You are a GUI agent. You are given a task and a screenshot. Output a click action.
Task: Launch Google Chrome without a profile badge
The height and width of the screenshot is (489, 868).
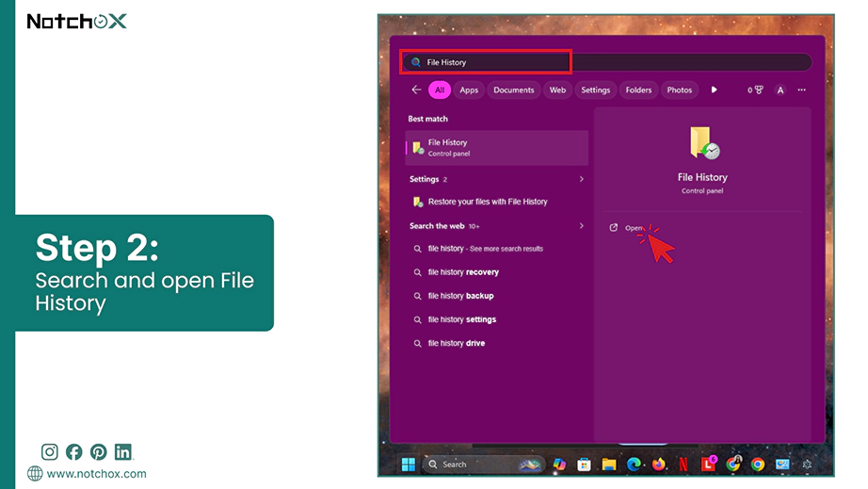coord(758,465)
